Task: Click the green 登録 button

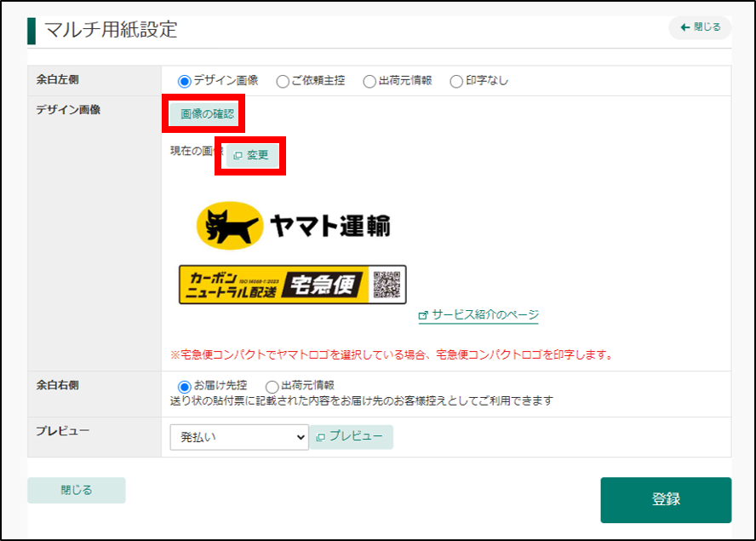Action: tap(666, 499)
